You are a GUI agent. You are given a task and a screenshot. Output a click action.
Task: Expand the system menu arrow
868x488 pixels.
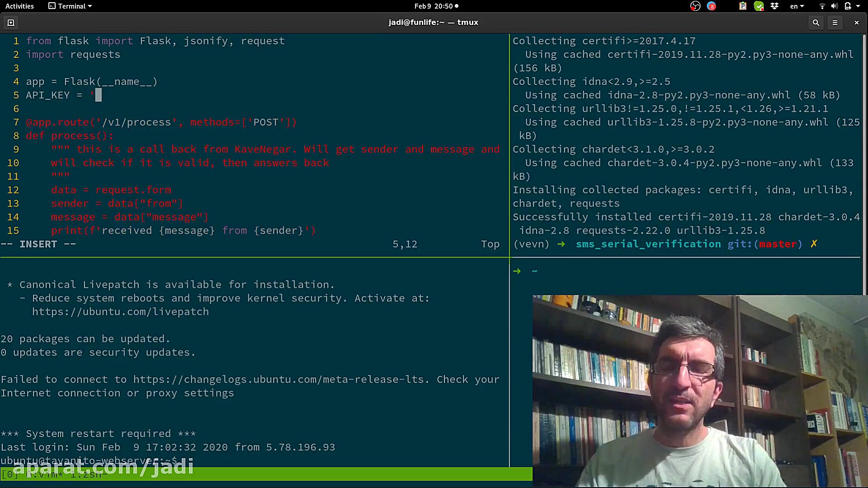(x=858, y=6)
